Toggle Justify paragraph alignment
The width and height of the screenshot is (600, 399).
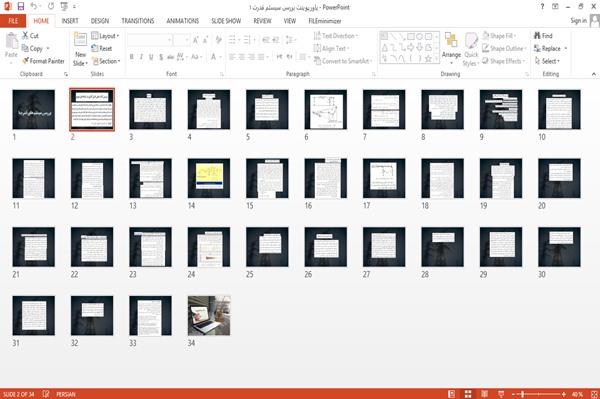261,57
